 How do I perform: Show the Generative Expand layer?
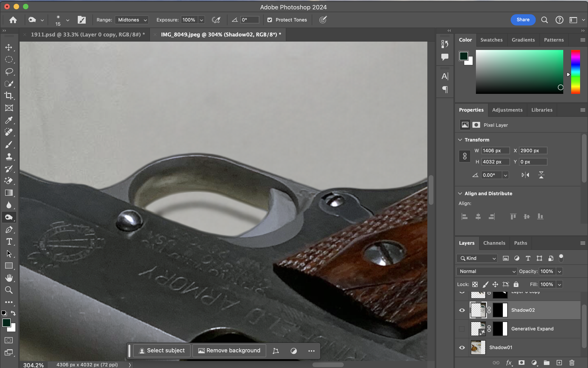tap(462, 329)
